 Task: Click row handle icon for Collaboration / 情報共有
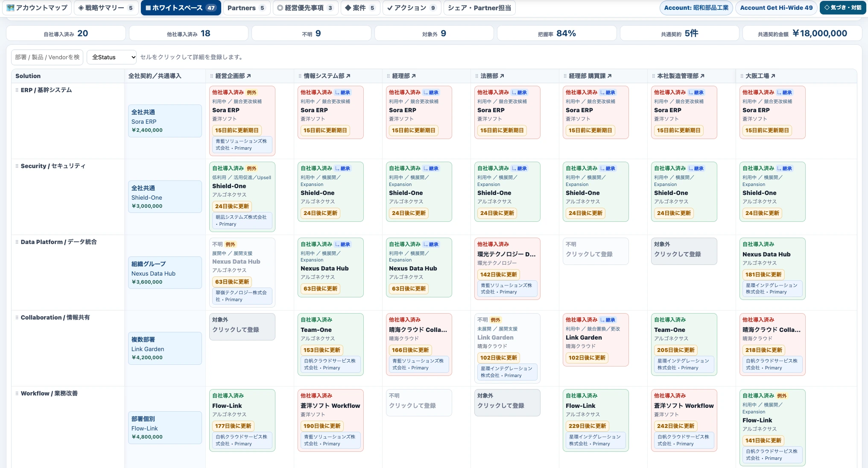17,317
